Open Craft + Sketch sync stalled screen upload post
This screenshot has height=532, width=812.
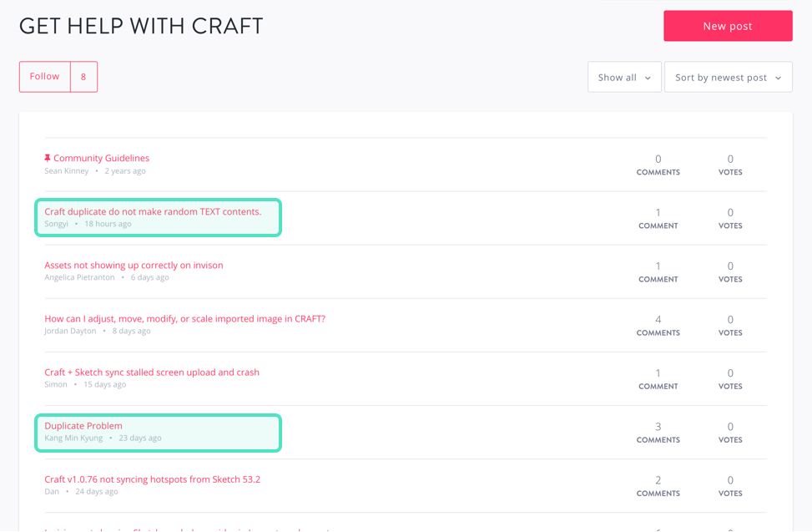152,372
